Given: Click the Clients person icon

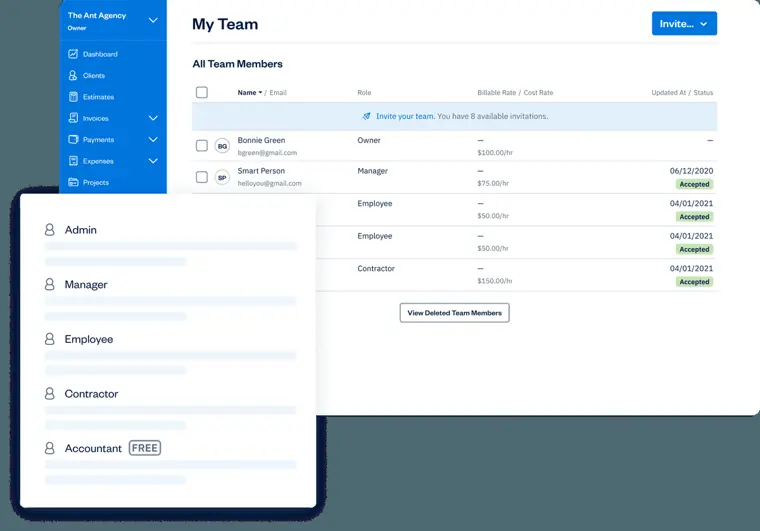Looking at the screenshot, I should coord(73,75).
